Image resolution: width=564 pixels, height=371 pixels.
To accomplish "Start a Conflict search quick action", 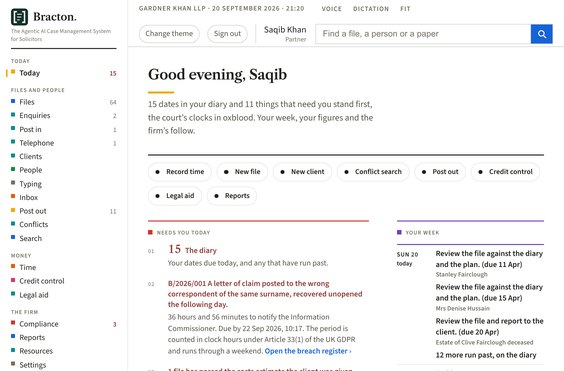I will click(x=373, y=172).
